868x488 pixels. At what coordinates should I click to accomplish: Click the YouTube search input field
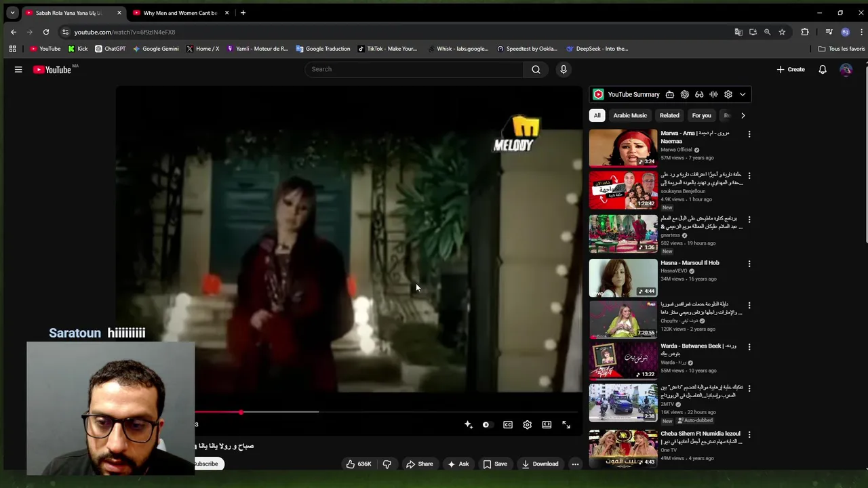pyautogui.click(x=414, y=69)
